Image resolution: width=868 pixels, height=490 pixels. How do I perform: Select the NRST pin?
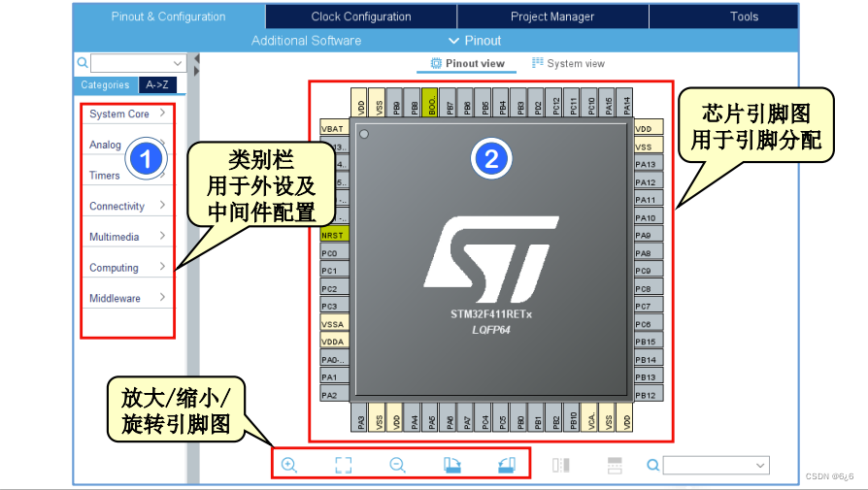click(334, 235)
